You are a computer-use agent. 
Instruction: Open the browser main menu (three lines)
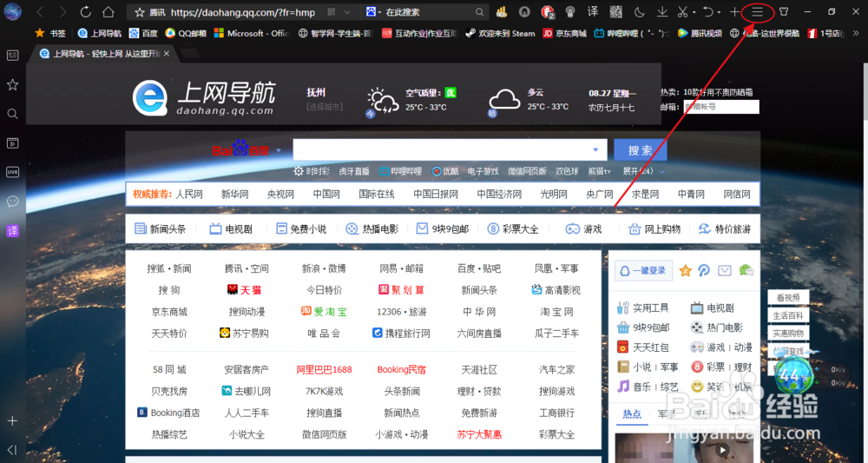(757, 11)
